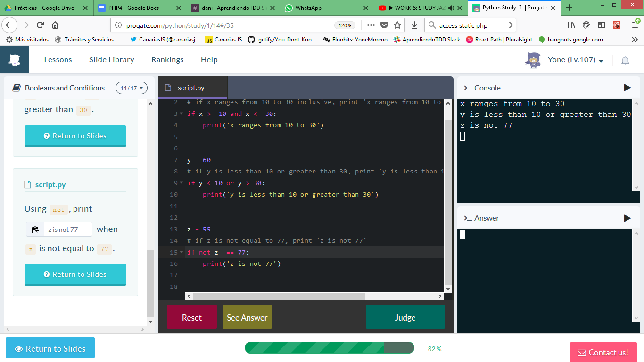Image resolution: width=644 pixels, height=362 pixels.
Task: Bookmark this page using the star icon
Action: coord(398,25)
